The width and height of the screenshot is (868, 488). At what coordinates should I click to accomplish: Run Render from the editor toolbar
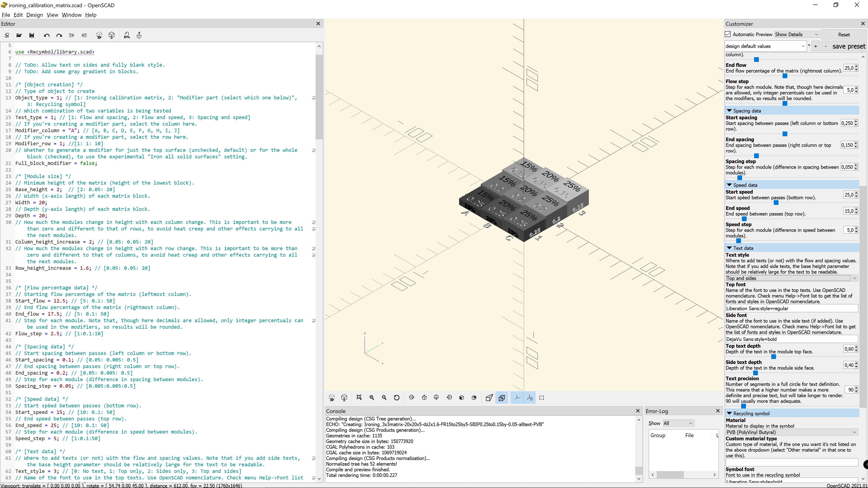tap(112, 35)
